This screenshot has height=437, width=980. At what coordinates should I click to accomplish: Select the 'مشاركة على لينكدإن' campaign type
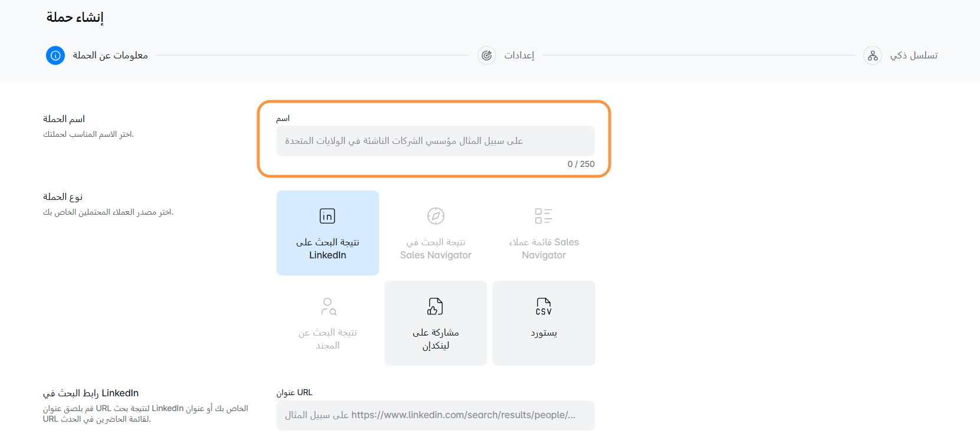pyautogui.click(x=436, y=339)
